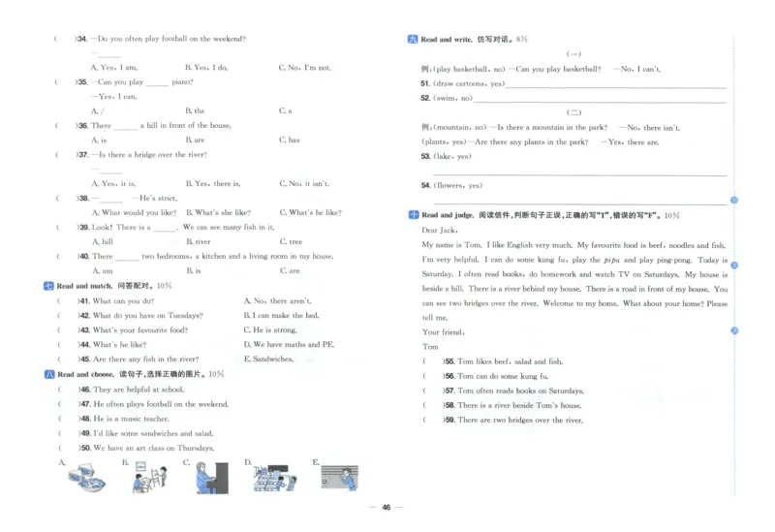This screenshot has height=532, width=775.
Task: Select picture E of boy kicking football
Action: point(340,478)
